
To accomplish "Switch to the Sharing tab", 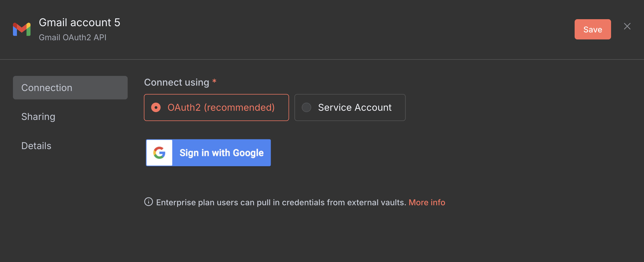I will (x=38, y=117).
